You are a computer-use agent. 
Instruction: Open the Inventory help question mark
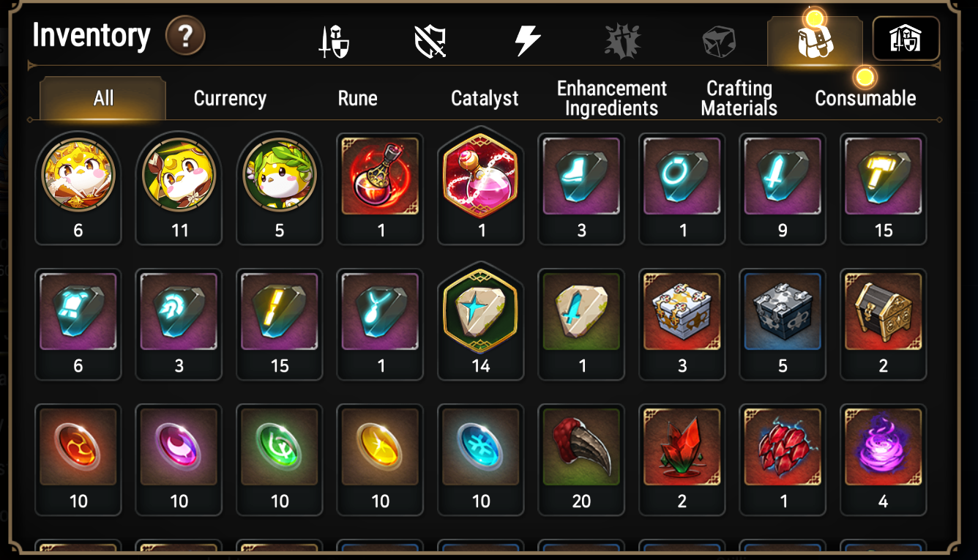(185, 35)
